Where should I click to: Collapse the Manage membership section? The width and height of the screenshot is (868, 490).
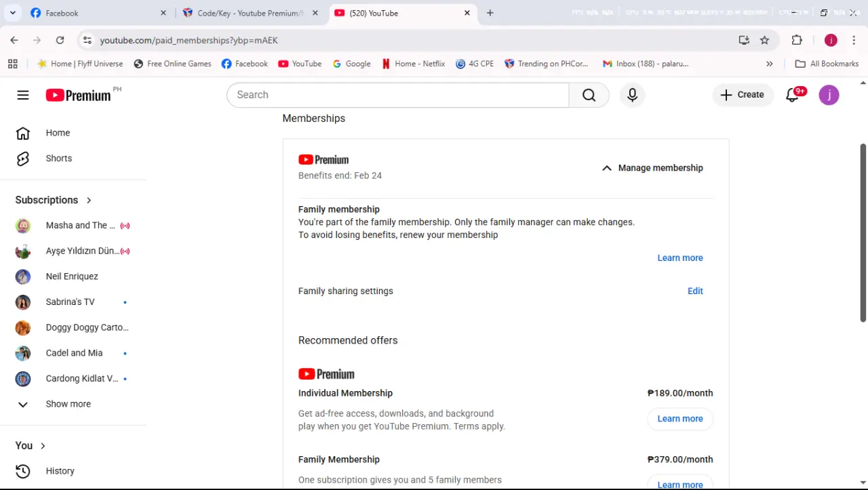point(652,168)
